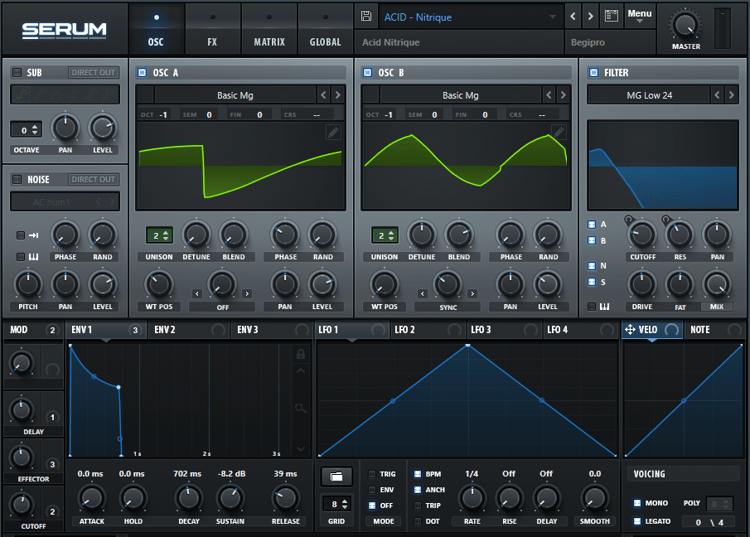
Task: Open the preset name dropdown ACID - Nitrique
Action: (x=470, y=17)
